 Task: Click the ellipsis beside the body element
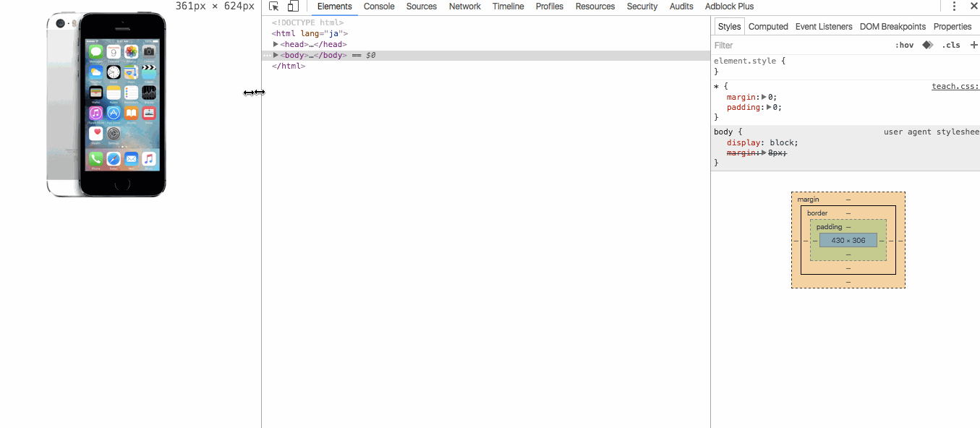(267, 56)
